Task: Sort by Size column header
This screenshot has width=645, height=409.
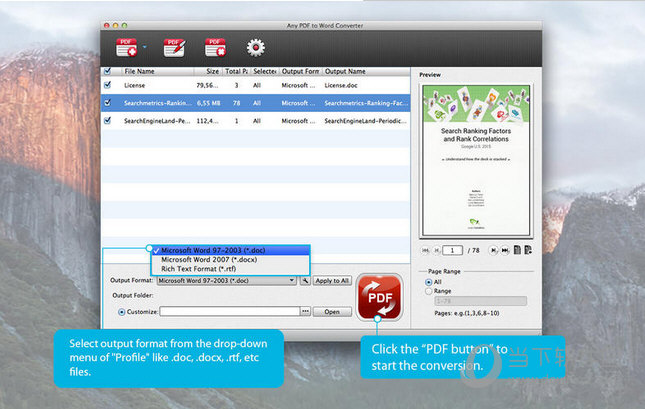Action: pos(208,71)
